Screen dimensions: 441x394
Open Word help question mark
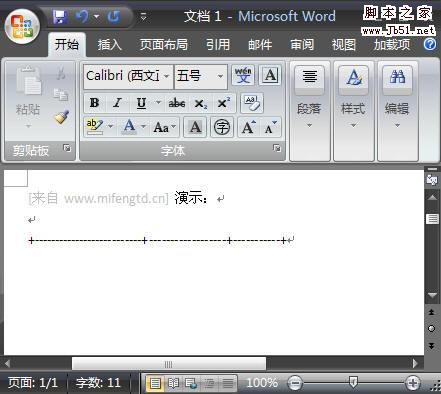point(430,44)
